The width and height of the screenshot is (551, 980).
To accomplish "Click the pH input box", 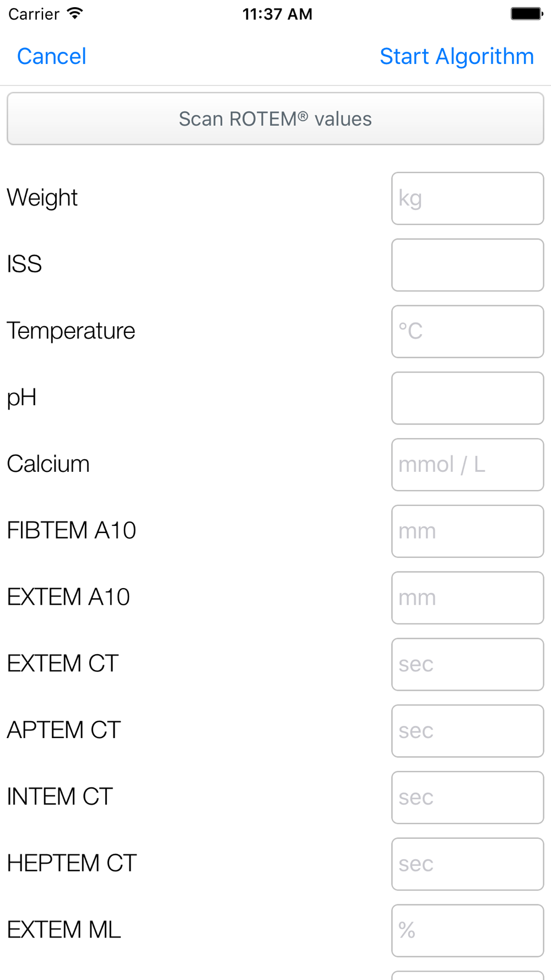I will click(467, 398).
